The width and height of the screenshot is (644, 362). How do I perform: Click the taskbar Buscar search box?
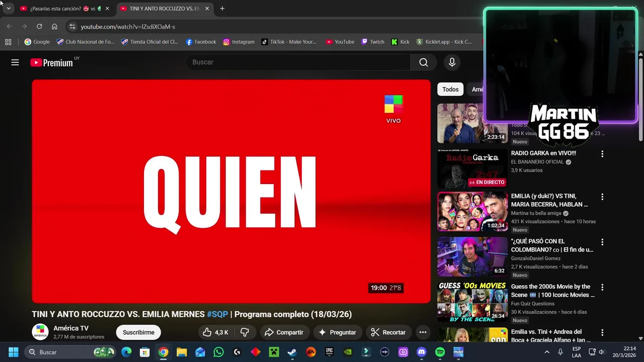[70, 352]
